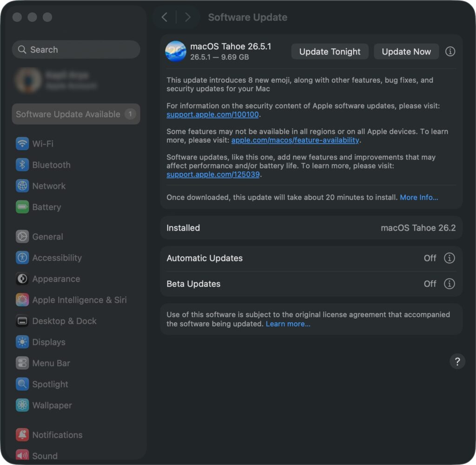Screen dimensions: 476x465
Task: Click the blurred Apple Account avatar
Action: (28, 80)
